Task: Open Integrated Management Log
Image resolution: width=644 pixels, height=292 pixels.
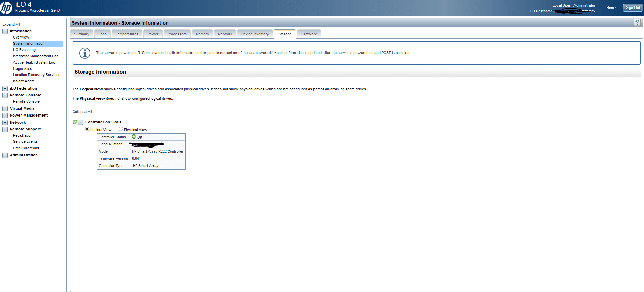Action: point(35,56)
